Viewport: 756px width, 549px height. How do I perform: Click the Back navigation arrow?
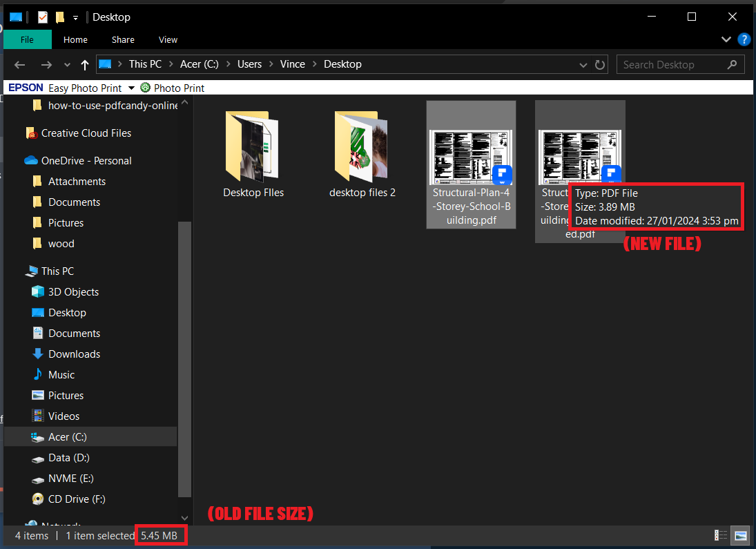(19, 64)
